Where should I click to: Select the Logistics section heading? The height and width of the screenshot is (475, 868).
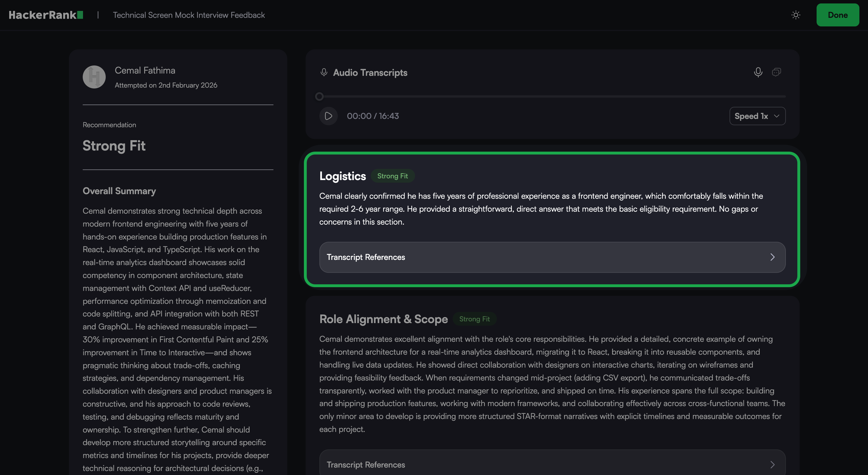click(342, 176)
